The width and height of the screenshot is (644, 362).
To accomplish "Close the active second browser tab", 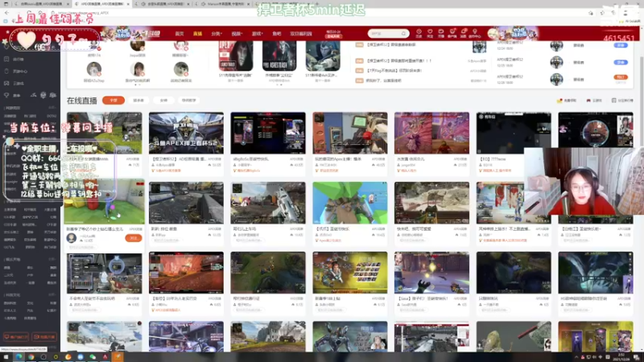I will coord(128,4).
